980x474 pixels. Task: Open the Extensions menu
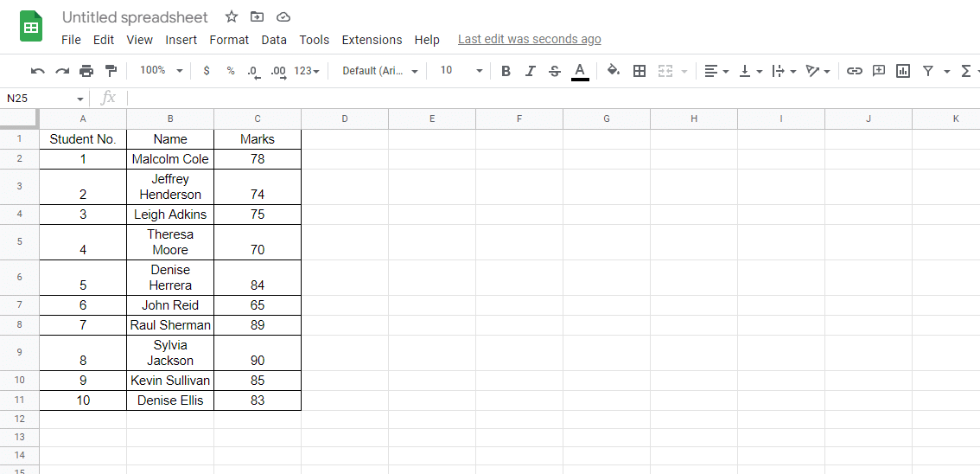pos(372,40)
